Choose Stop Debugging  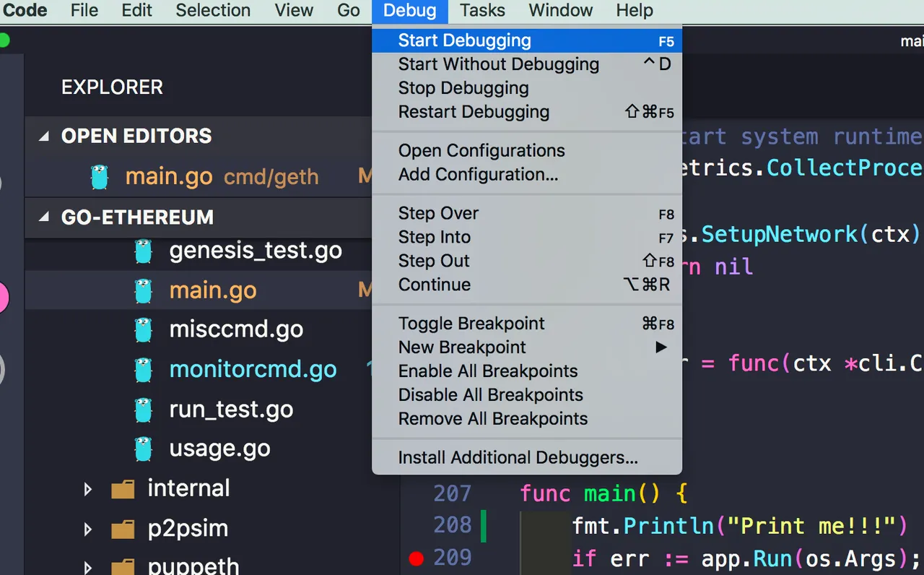(527, 88)
